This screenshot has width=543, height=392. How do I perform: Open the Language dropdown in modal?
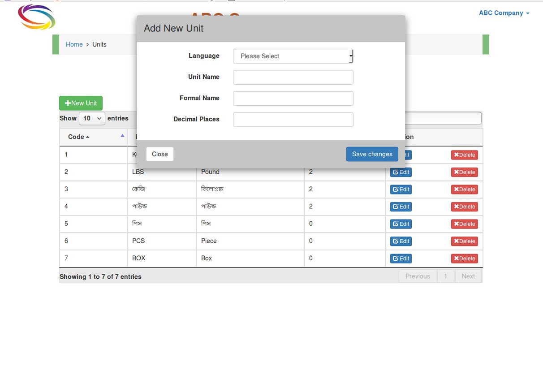[293, 56]
